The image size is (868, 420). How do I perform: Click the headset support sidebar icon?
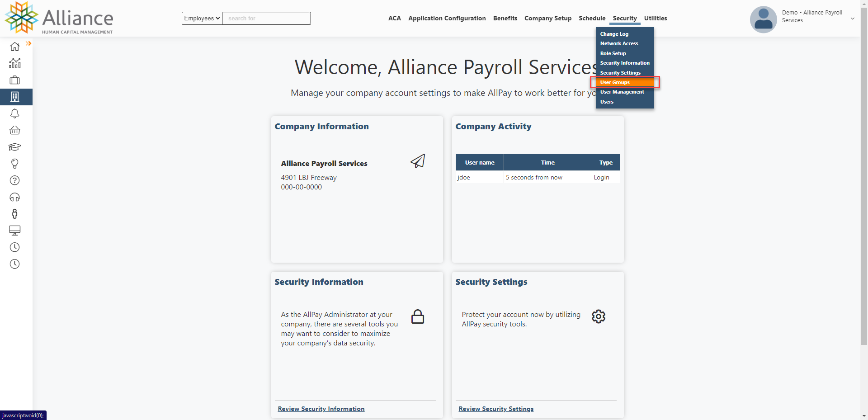pyautogui.click(x=15, y=197)
